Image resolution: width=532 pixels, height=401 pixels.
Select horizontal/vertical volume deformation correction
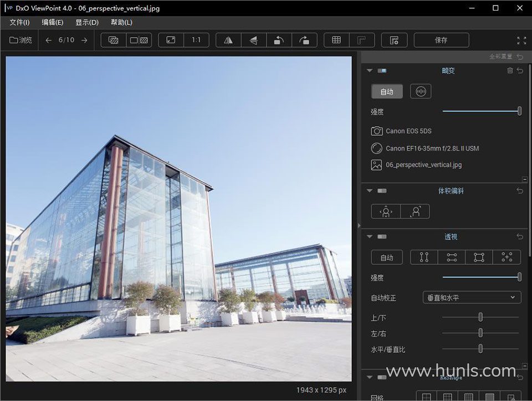click(386, 212)
